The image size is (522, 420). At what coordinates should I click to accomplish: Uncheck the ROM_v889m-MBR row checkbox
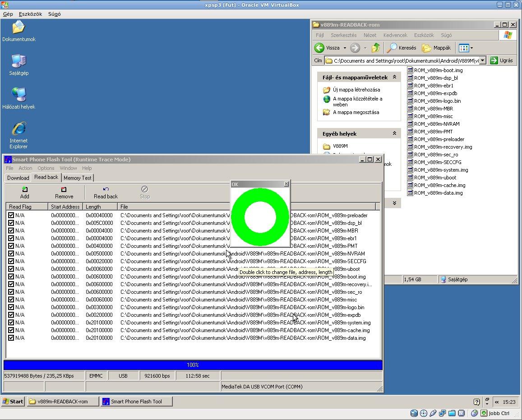pyautogui.click(x=11, y=230)
